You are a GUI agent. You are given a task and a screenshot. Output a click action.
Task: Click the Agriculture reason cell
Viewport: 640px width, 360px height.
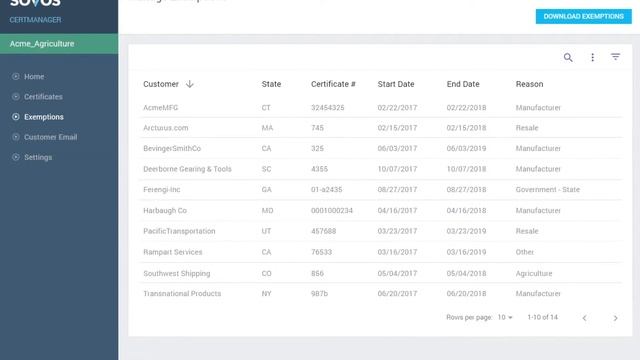533,273
